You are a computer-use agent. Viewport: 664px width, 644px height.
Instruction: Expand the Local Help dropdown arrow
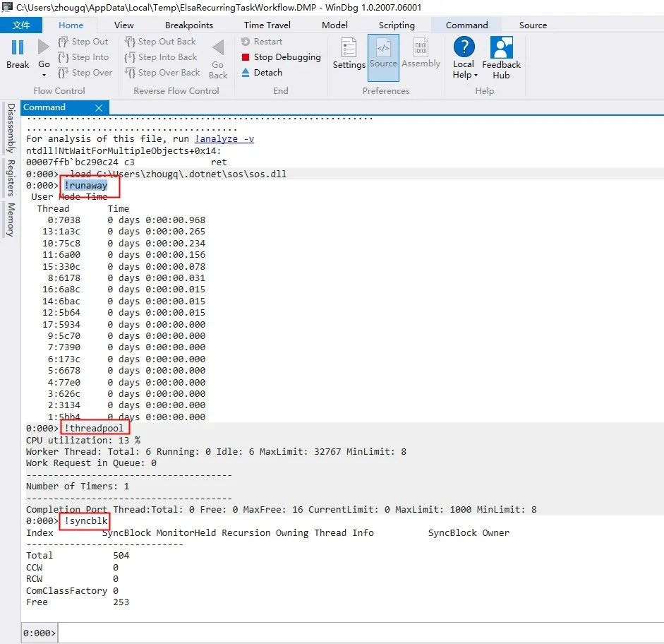(476, 76)
